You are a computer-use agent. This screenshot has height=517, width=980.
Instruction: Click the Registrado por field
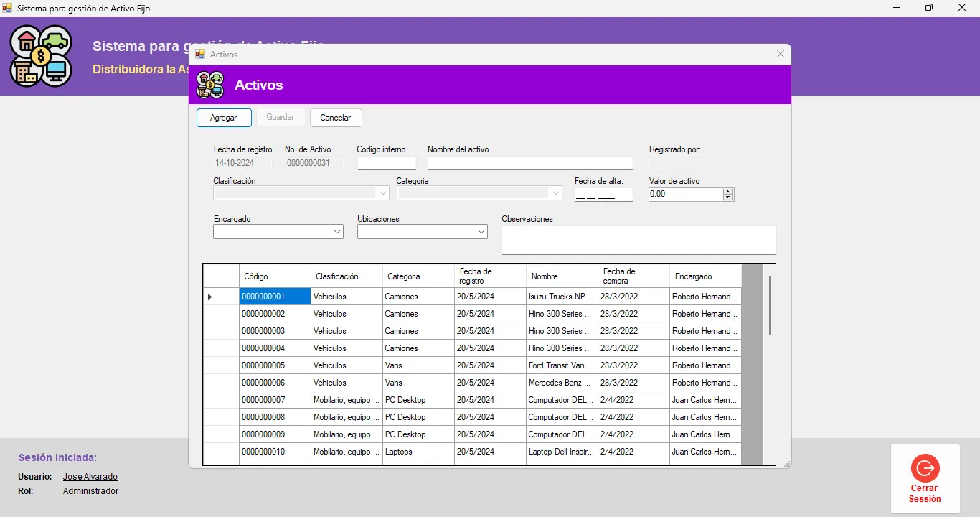[x=678, y=163]
